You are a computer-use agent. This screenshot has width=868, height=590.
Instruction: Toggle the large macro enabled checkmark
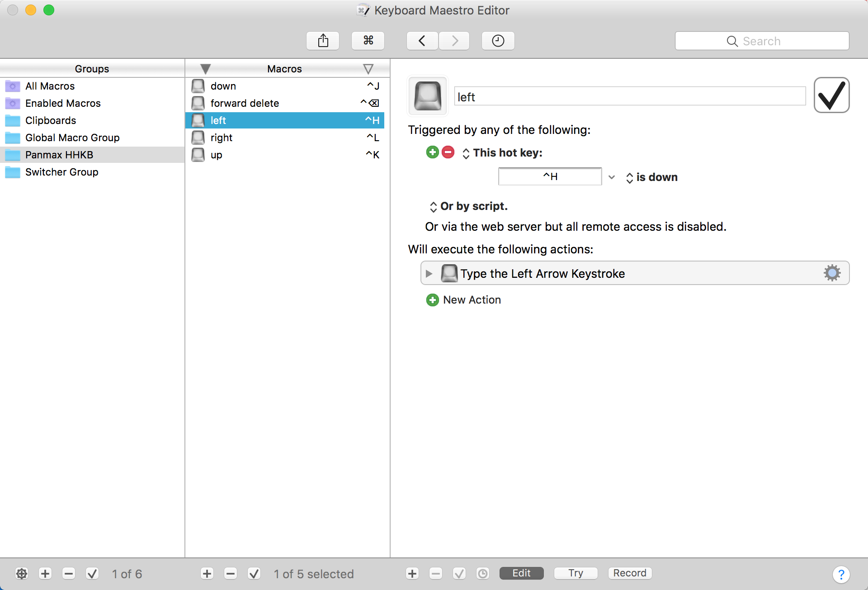coord(831,95)
